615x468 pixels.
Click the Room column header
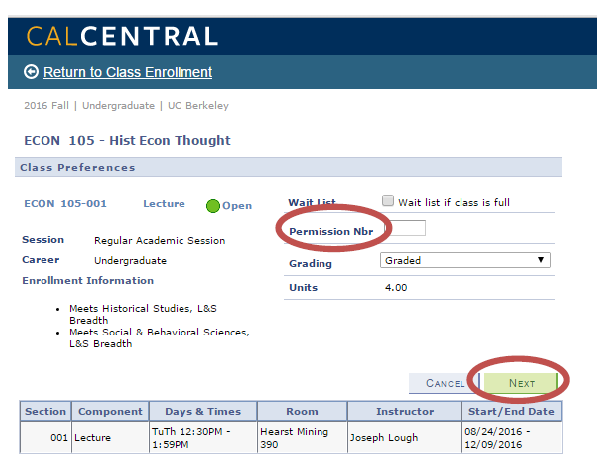point(302,412)
